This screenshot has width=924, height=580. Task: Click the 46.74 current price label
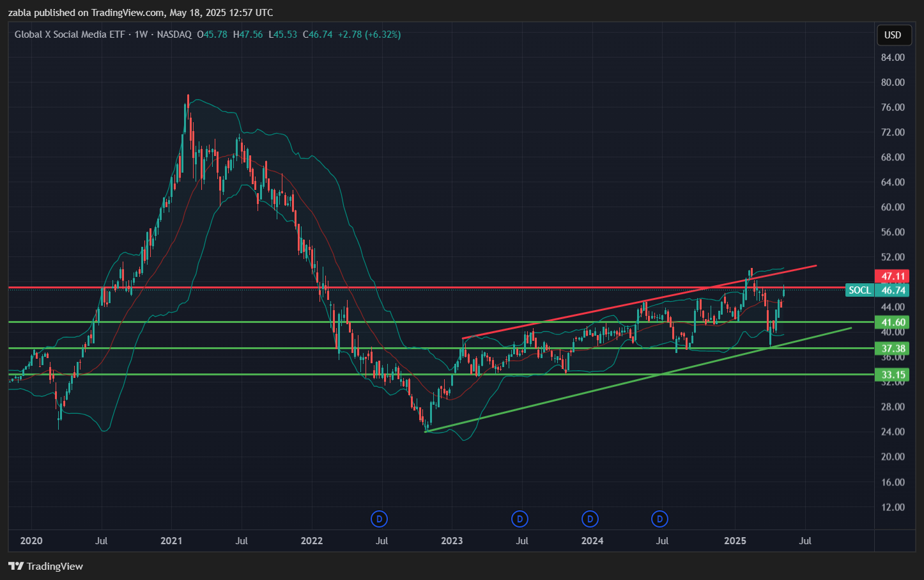pos(893,290)
